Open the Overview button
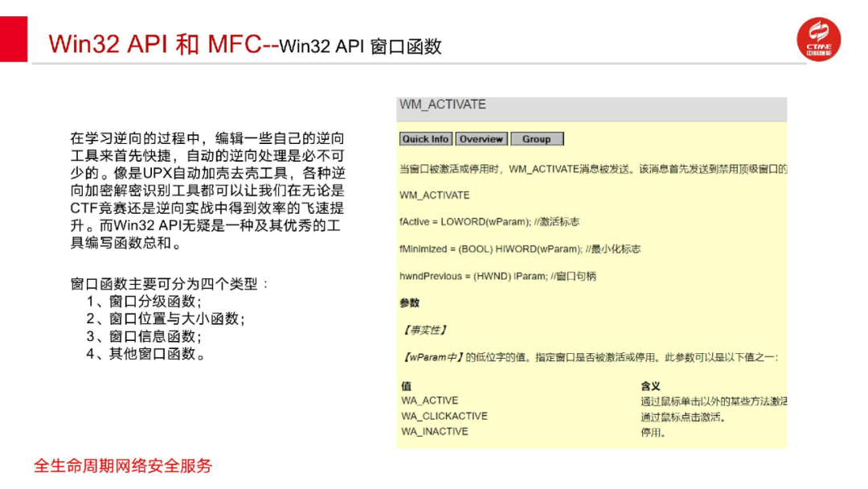This screenshot has height=489, width=868. click(481, 139)
